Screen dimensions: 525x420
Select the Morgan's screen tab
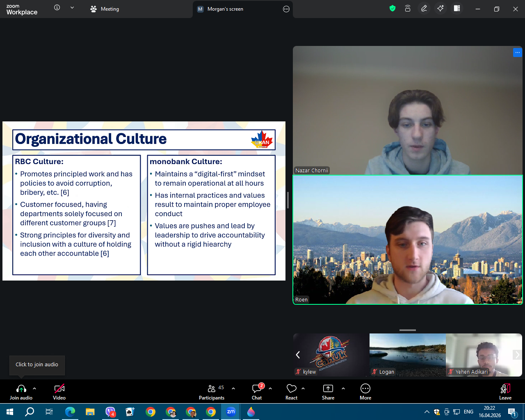[x=225, y=9]
